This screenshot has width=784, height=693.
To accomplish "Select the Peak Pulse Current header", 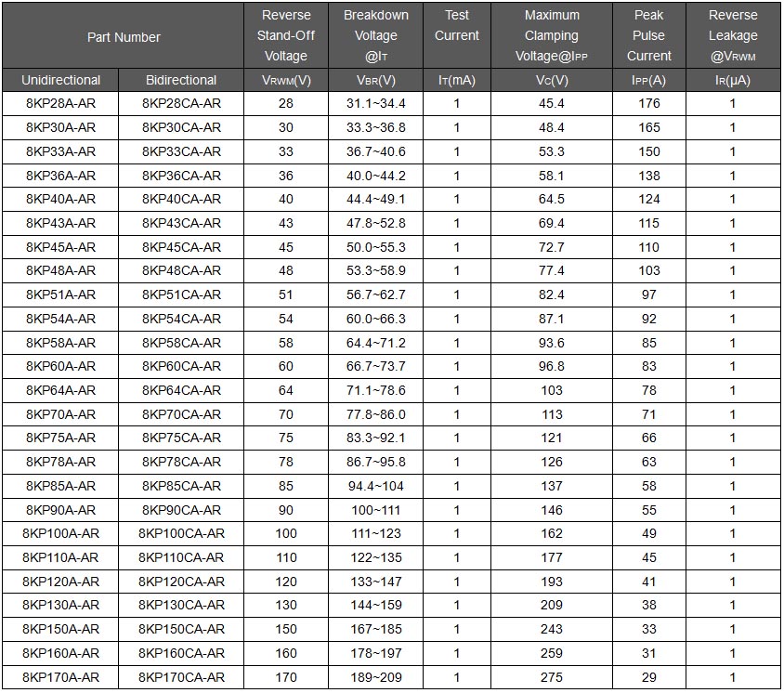I will 648,35.
